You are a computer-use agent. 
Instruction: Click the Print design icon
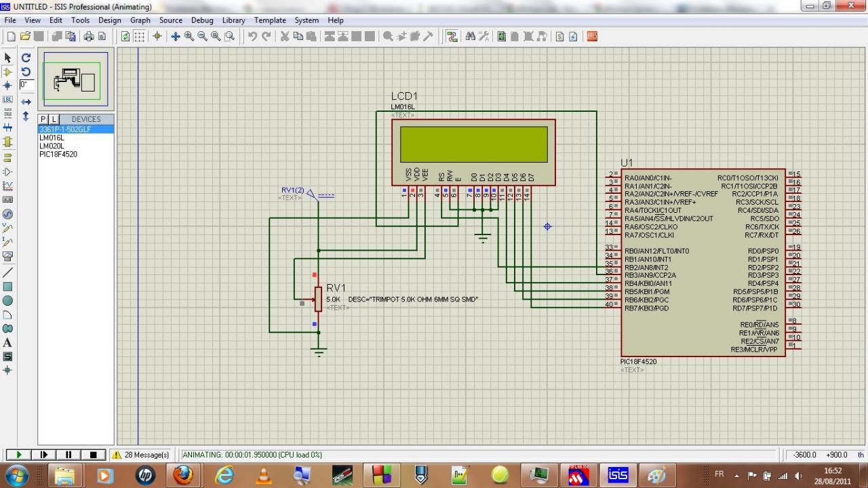coord(89,37)
